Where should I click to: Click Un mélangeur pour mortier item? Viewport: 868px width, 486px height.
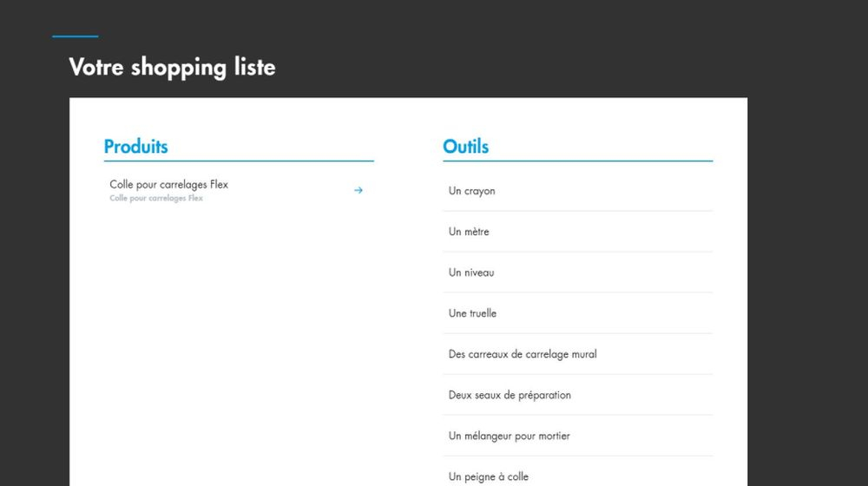point(510,436)
